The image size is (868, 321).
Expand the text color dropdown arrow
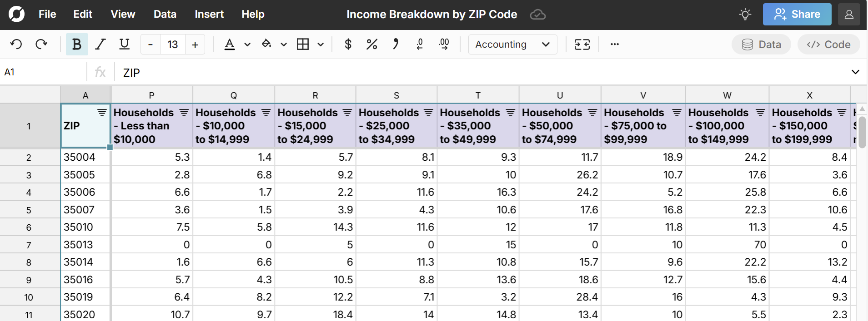[x=247, y=44]
